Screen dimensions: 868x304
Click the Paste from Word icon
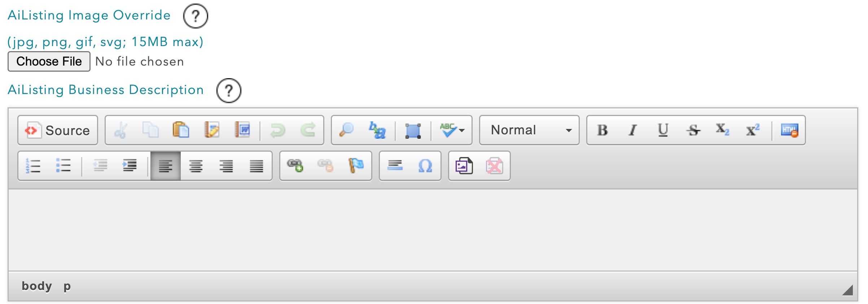[x=242, y=130]
